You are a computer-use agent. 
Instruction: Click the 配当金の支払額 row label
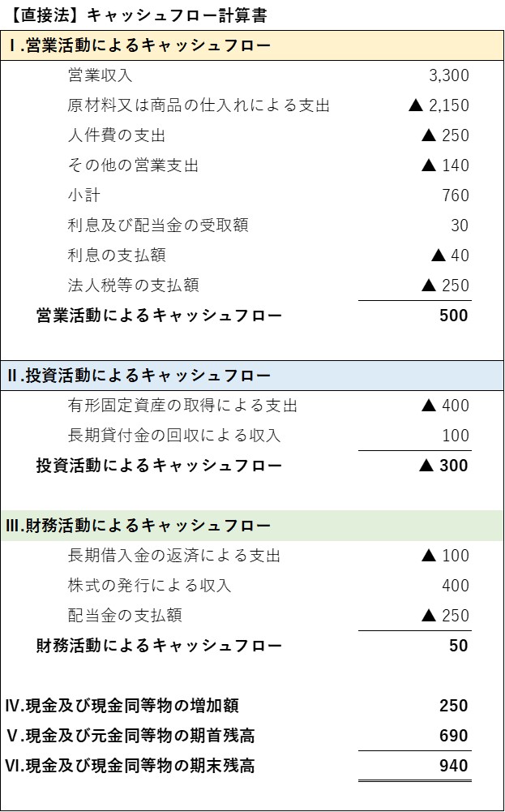click(x=125, y=616)
